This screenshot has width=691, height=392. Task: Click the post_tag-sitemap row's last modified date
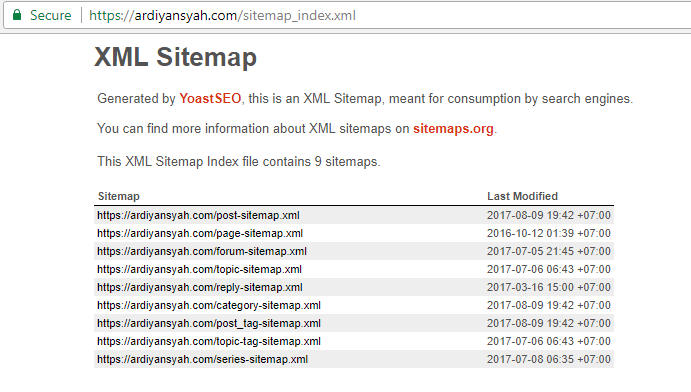[x=549, y=323]
